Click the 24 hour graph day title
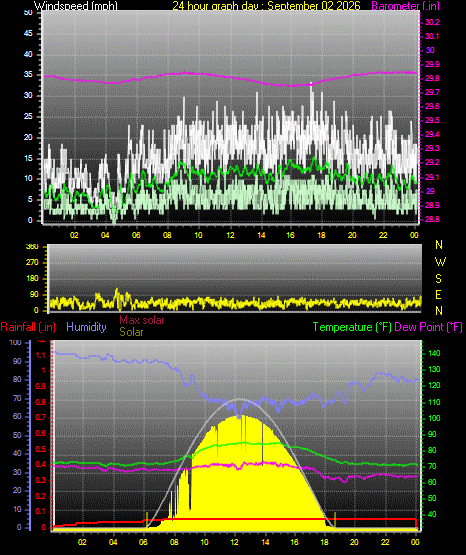The width and height of the screenshot is (466, 555). click(x=266, y=6)
